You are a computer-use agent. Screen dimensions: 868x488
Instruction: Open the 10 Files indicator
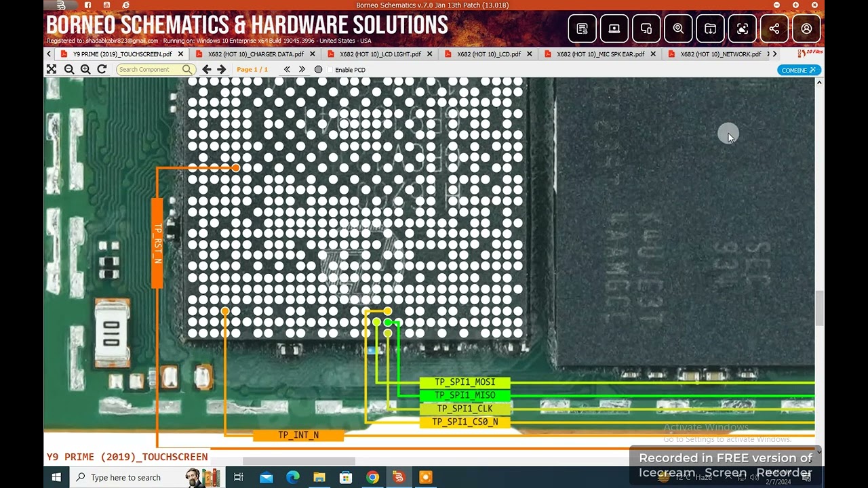click(810, 53)
